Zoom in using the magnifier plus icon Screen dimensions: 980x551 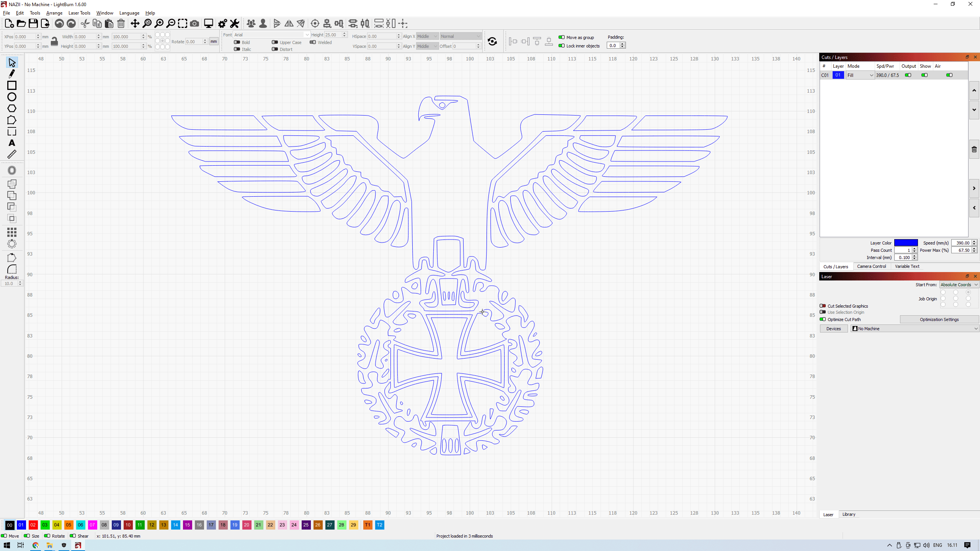(x=159, y=24)
